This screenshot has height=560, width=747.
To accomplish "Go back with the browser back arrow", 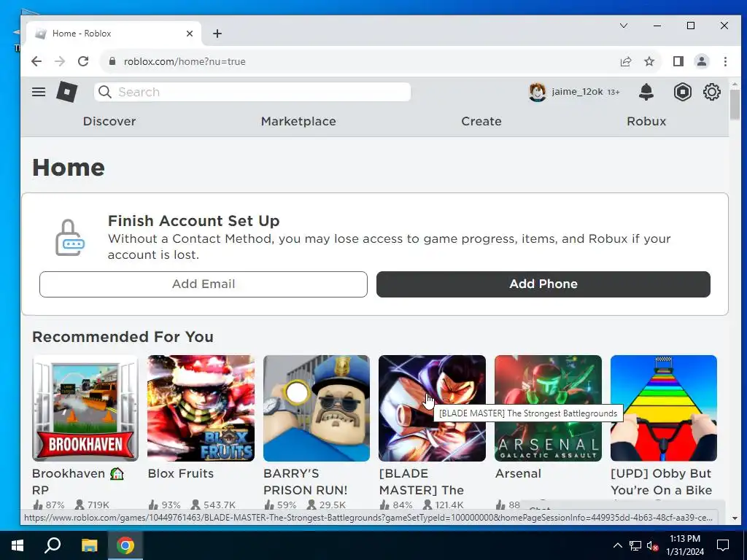I will [36, 61].
